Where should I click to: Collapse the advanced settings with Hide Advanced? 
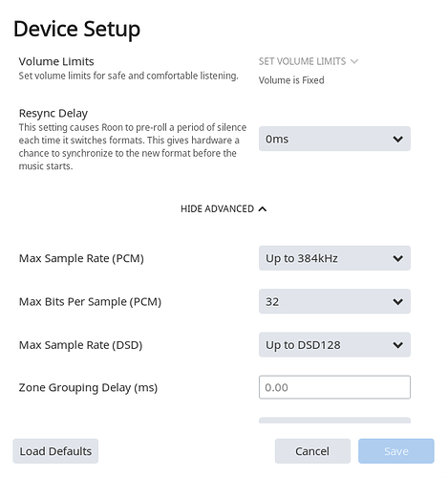point(224,208)
